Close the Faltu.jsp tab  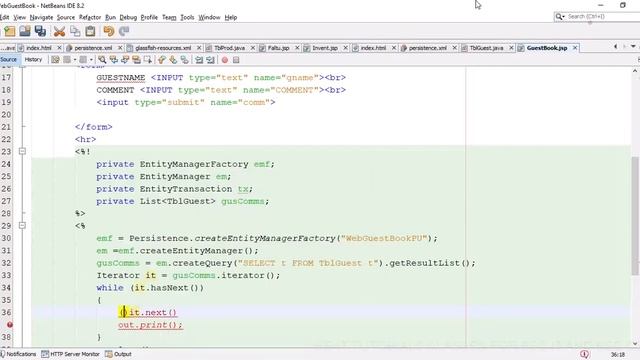tap(297, 48)
